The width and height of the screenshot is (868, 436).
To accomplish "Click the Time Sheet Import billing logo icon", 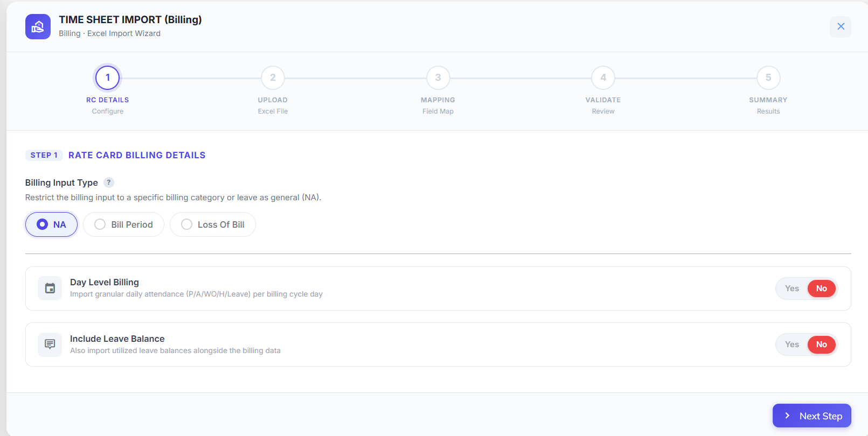I will coord(38,26).
